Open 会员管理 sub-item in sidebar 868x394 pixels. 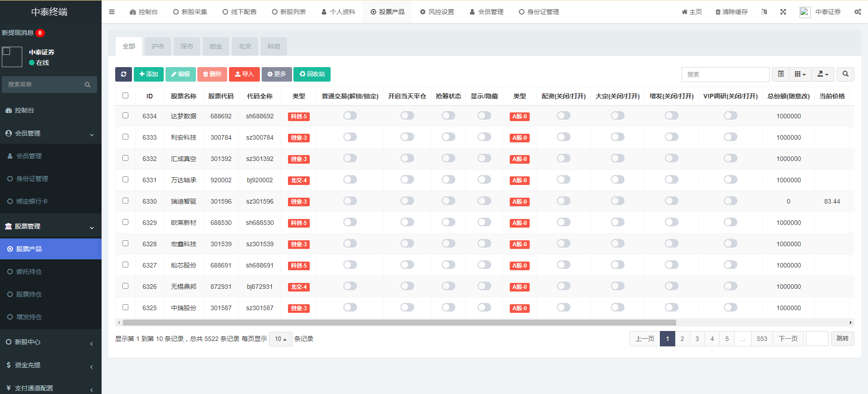pyautogui.click(x=51, y=156)
